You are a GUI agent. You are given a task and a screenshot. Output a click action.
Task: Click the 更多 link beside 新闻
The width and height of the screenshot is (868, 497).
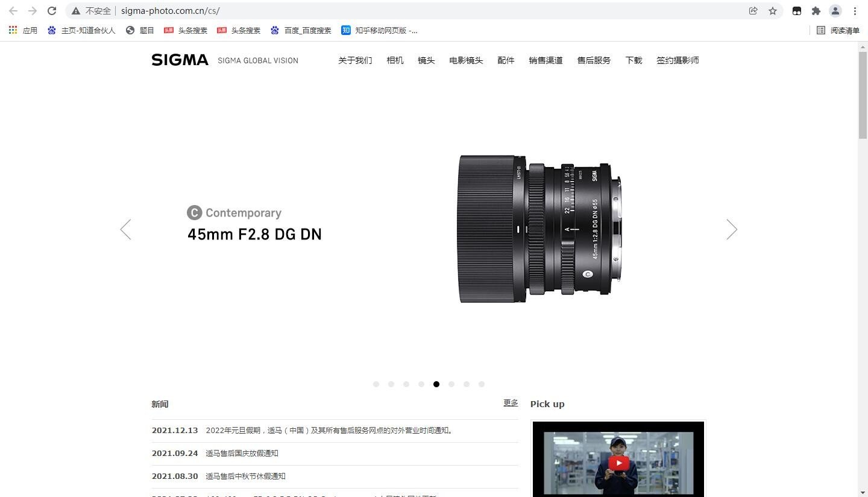coord(510,404)
